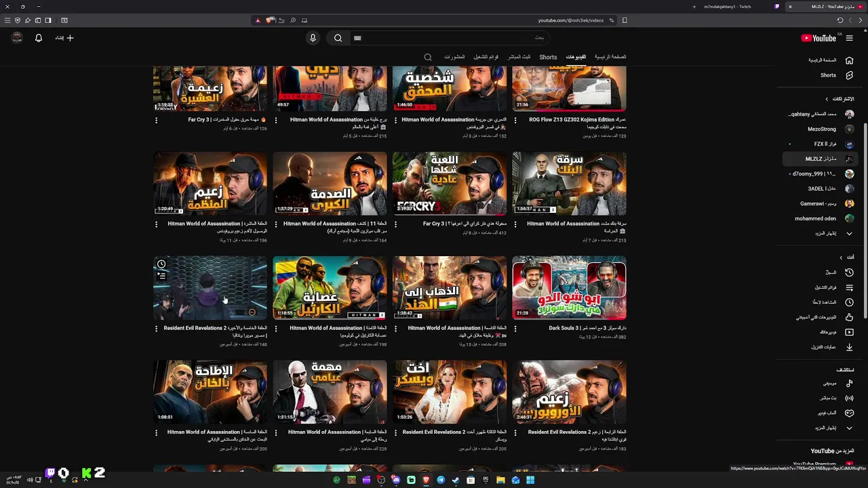Open the Windows Start button
Viewport: 868px width, 488px height.
click(x=530, y=480)
